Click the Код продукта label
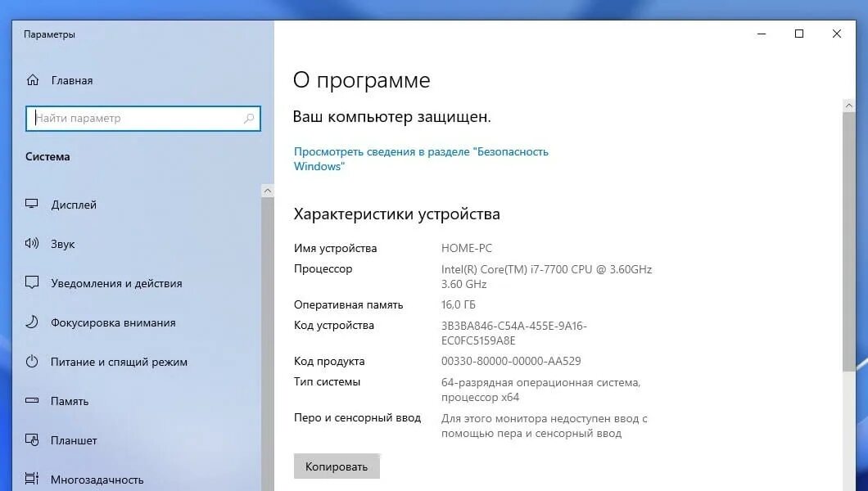The height and width of the screenshot is (491, 868). 329,361
